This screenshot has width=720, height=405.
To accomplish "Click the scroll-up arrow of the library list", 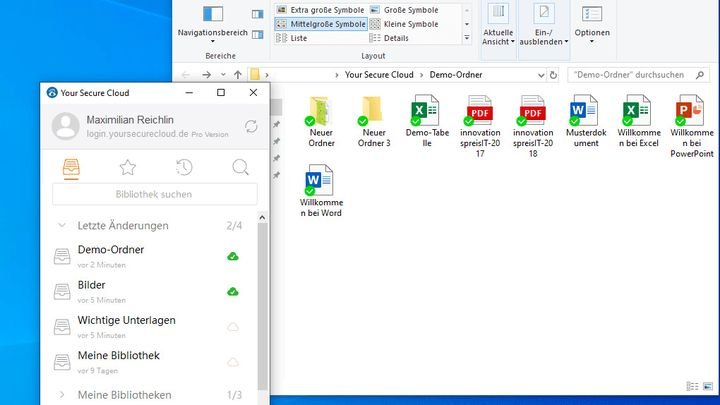I will point(262,218).
